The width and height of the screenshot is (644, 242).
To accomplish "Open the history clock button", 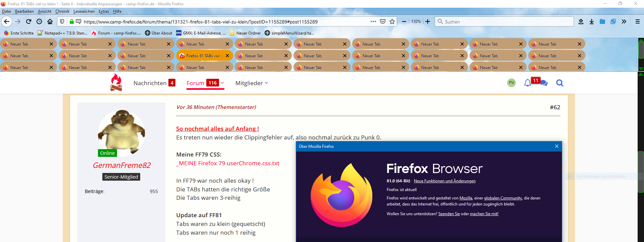I will click(x=39, y=21).
